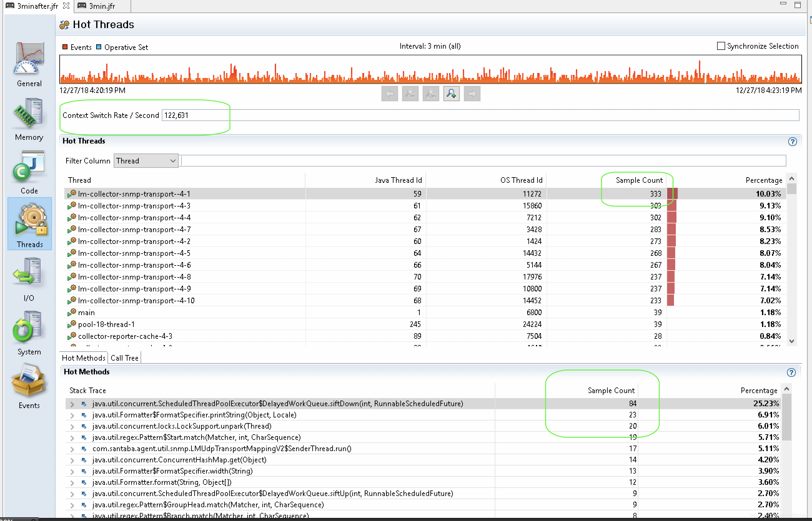812x521 pixels.
Task: Select the Hot Methods tab
Action: 83,357
